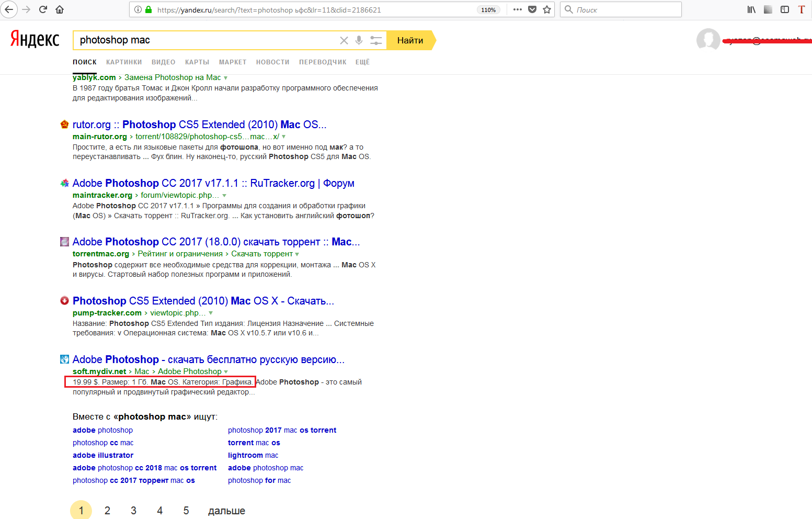
Task: Expand yablyk.com result options arrow
Action: (226, 78)
